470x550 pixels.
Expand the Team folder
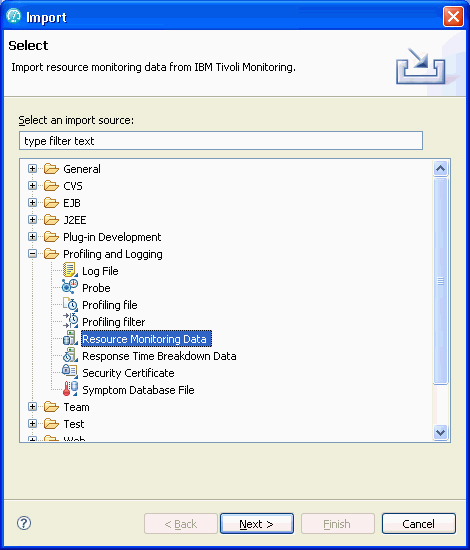32,407
